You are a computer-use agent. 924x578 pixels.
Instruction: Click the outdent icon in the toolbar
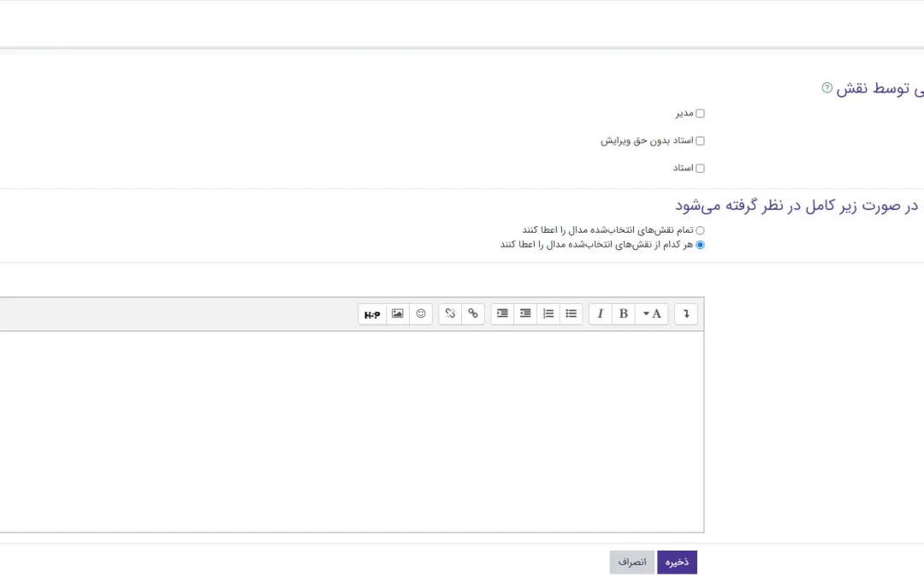coord(525,314)
